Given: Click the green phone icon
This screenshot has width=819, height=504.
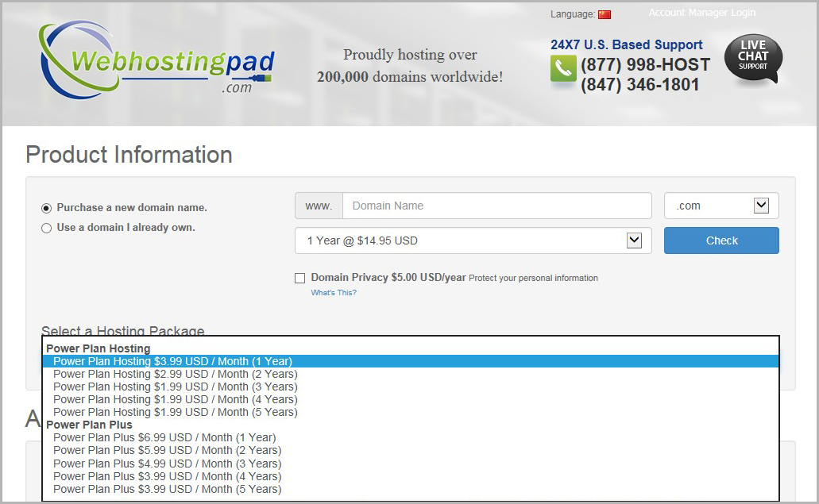Looking at the screenshot, I should coord(562,69).
